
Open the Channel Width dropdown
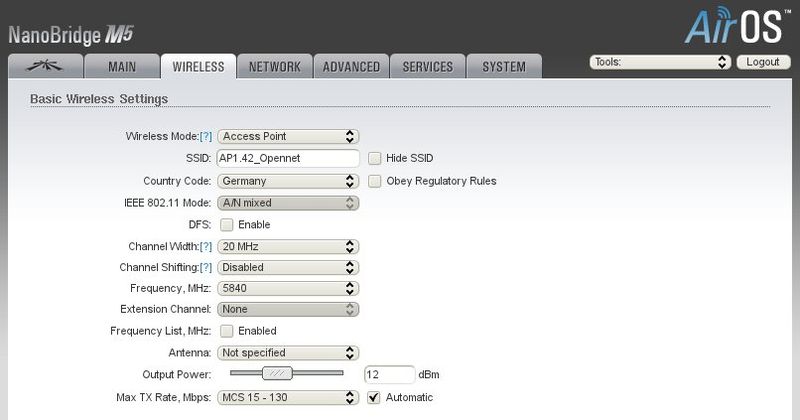pyautogui.click(x=288, y=246)
